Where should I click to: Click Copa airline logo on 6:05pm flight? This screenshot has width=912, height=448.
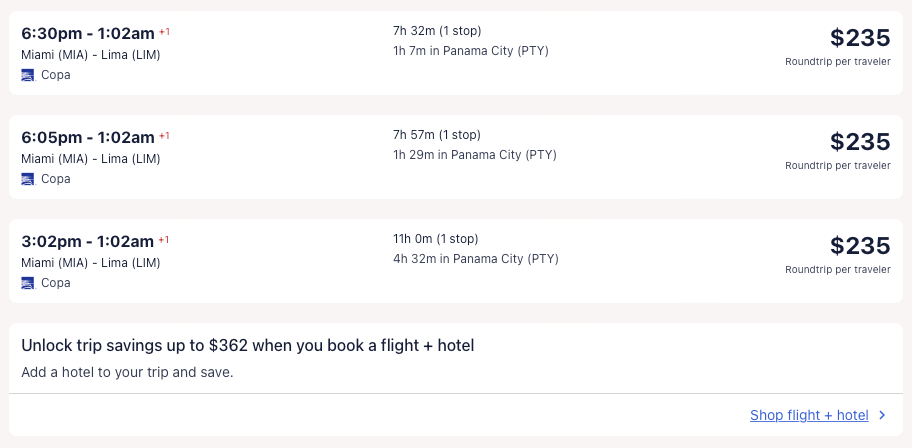pos(28,179)
